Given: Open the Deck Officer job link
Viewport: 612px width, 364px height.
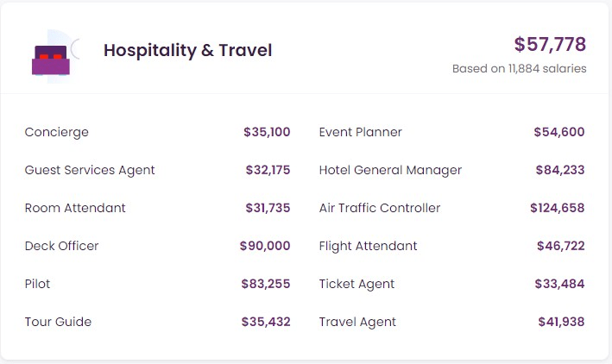Looking at the screenshot, I should (61, 246).
